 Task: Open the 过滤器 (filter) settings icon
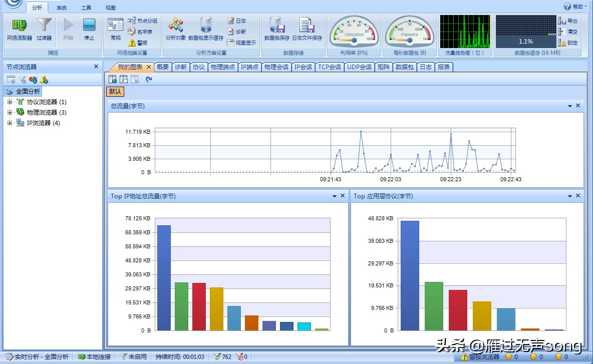pos(44,30)
